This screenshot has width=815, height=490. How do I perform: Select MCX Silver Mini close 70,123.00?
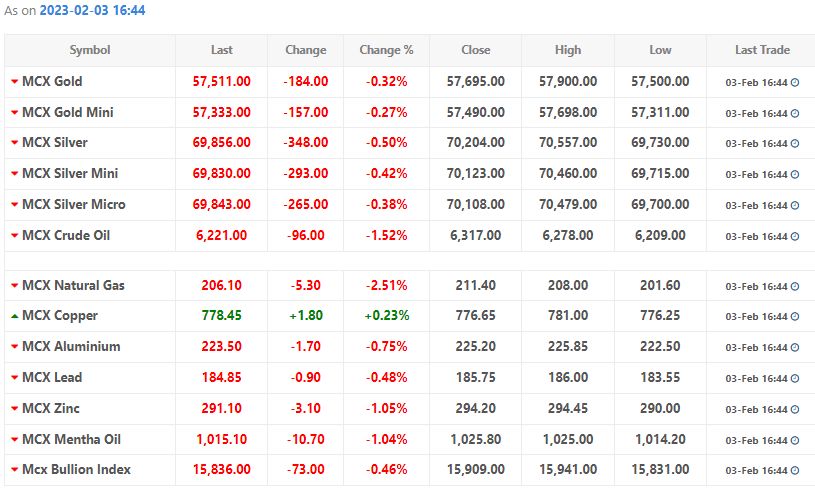(476, 174)
